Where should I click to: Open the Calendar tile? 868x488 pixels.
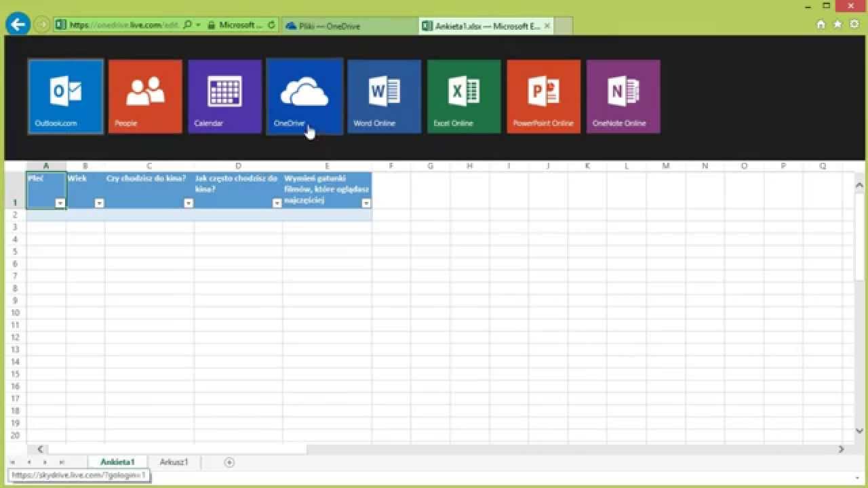click(225, 96)
